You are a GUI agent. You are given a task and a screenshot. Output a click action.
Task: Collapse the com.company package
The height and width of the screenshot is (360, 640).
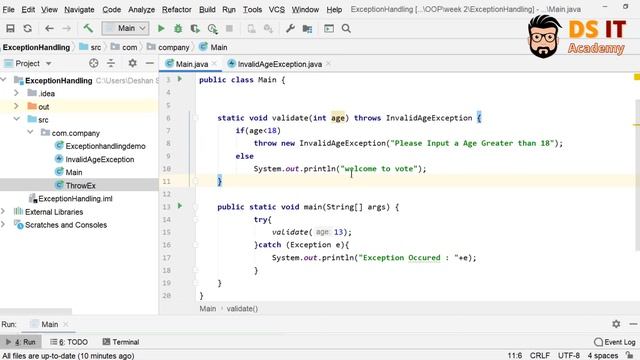tap(30, 132)
